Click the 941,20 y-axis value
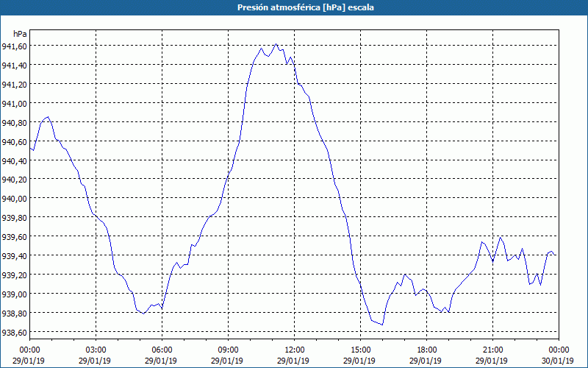This screenshot has width=588, height=368. click(x=14, y=85)
